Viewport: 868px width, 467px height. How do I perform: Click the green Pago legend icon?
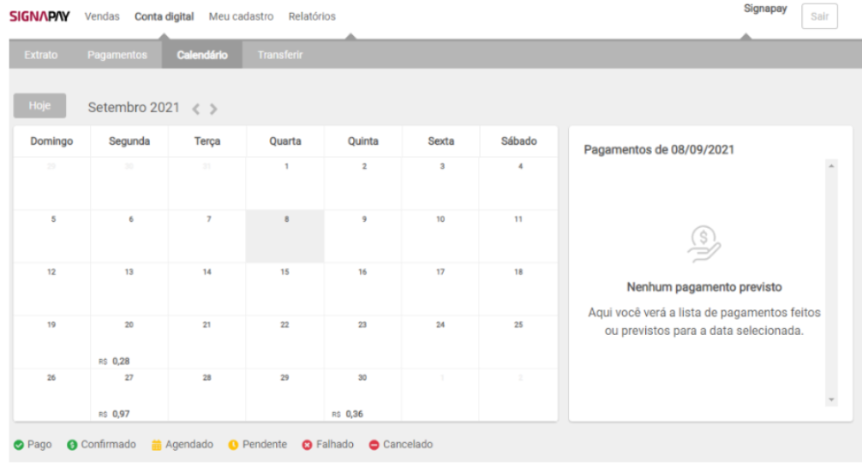click(x=18, y=445)
